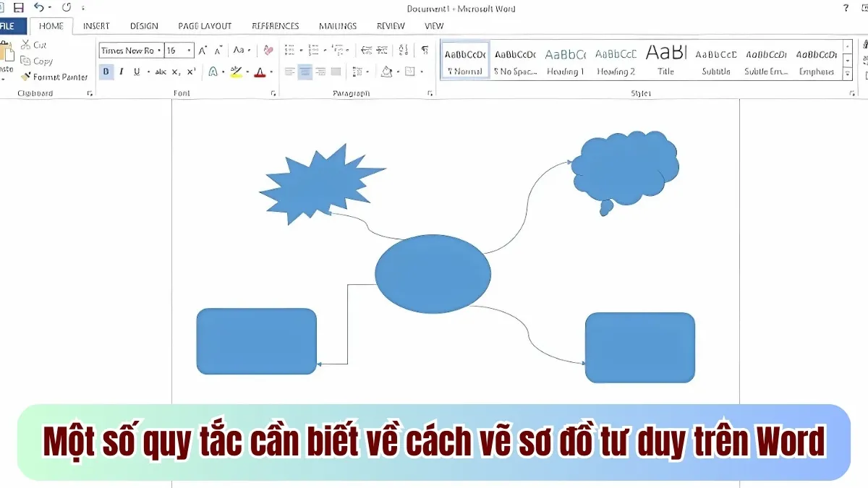Viewport: 868px width, 488px height.
Task: Click the Numbering list icon
Action: (x=313, y=51)
